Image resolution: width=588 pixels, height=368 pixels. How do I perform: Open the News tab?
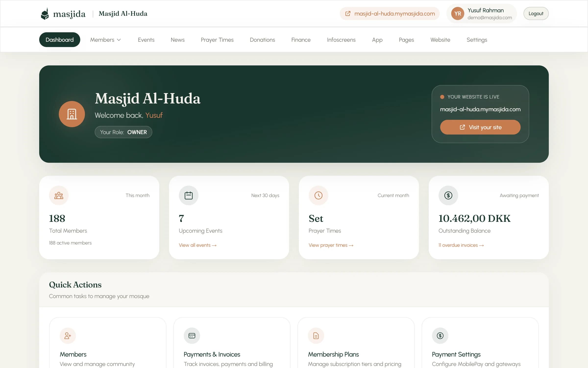coord(178,39)
